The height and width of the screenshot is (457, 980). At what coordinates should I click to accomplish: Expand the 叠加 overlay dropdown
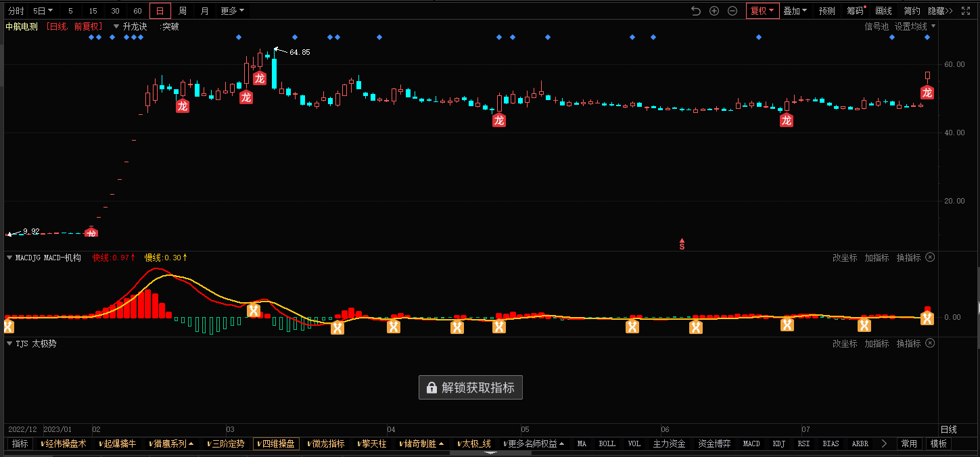[795, 11]
